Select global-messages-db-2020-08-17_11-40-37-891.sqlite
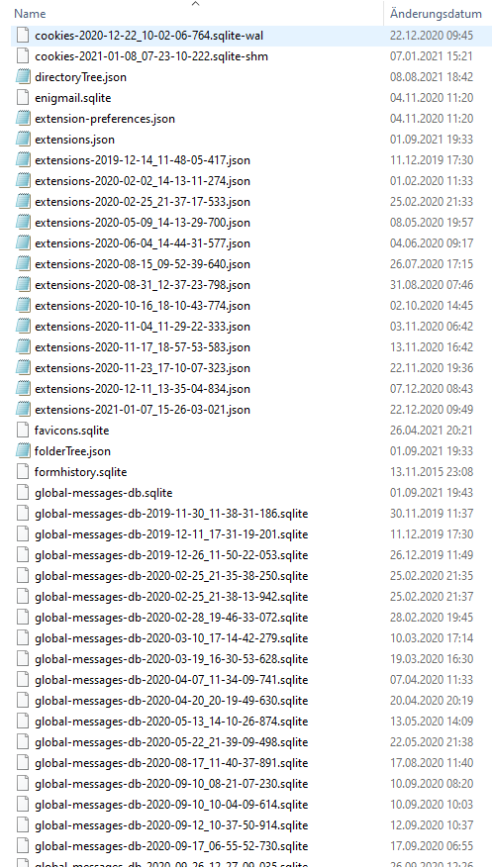This screenshot has width=492, height=868. pos(171,763)
